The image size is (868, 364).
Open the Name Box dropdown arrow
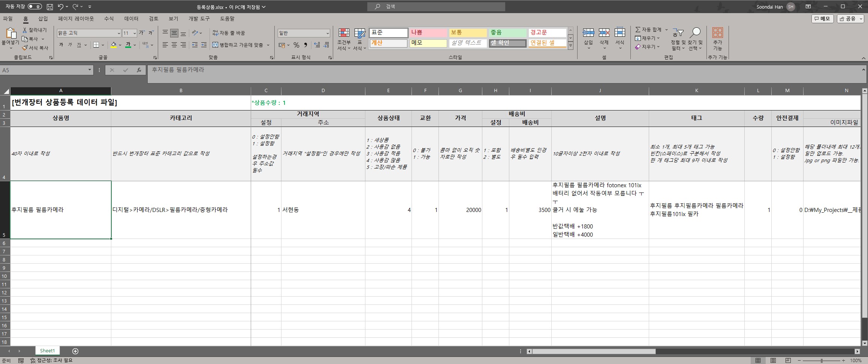click(x=90, y=70)
